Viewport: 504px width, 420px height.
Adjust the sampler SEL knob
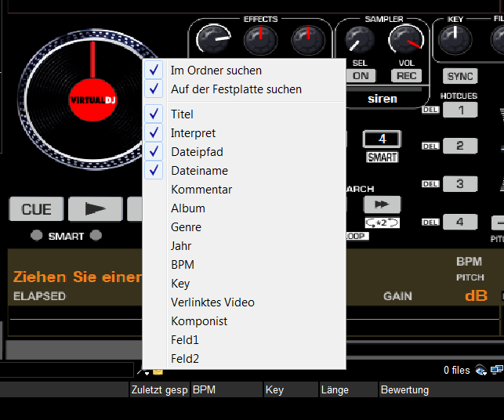360,40
